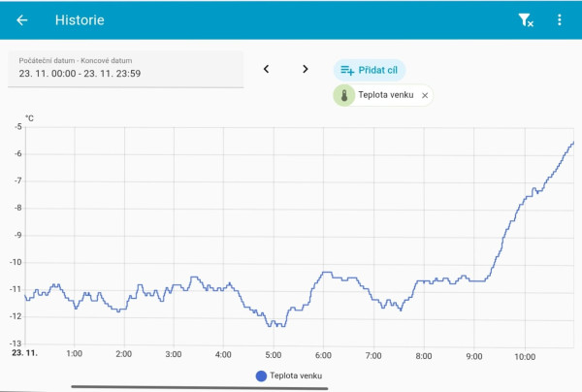Go back using the arrow beside Historie
This screenshot has width=582, height=392.
click(22, 20)
